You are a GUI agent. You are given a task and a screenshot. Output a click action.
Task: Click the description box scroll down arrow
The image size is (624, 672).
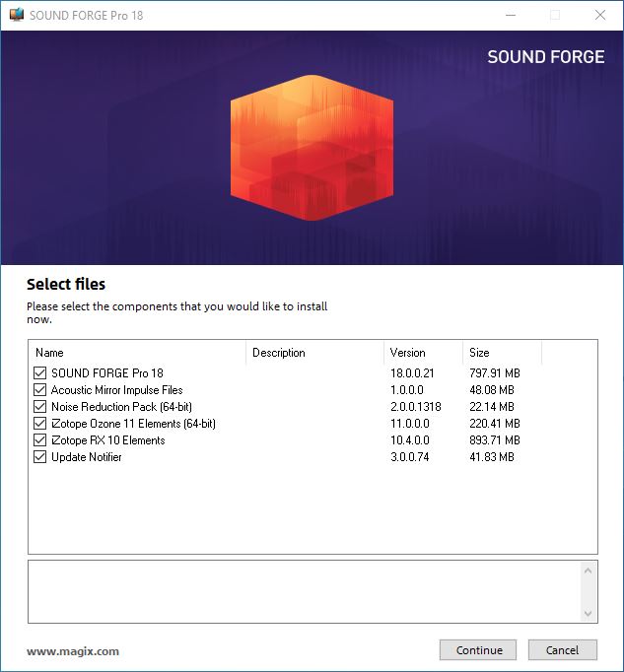(x=588, y=613)
